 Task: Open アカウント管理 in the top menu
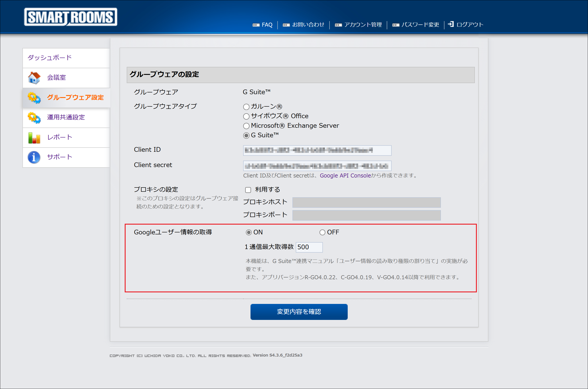pos(363,25)
